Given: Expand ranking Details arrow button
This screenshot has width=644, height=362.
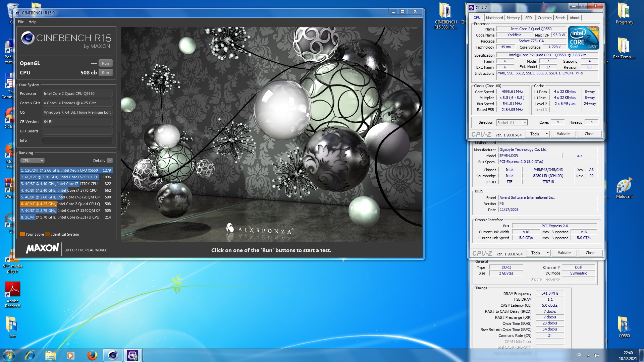Looking at the screenshot, I should (110, 161).
